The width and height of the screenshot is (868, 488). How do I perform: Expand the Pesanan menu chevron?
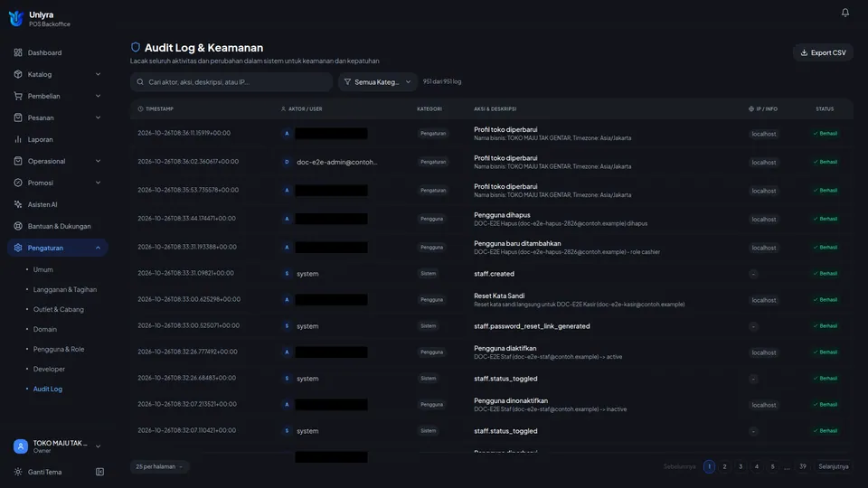click(x=98, y=117)
